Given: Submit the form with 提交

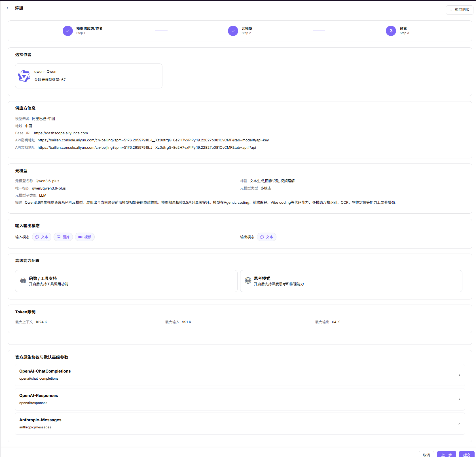Looking at the screenshot, I should [467, 454].
